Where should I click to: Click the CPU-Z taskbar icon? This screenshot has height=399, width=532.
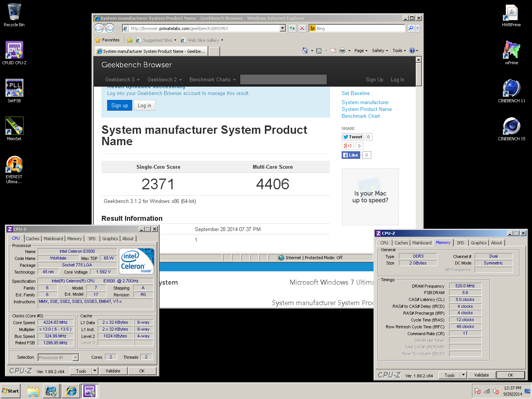(x=89, y=391)
